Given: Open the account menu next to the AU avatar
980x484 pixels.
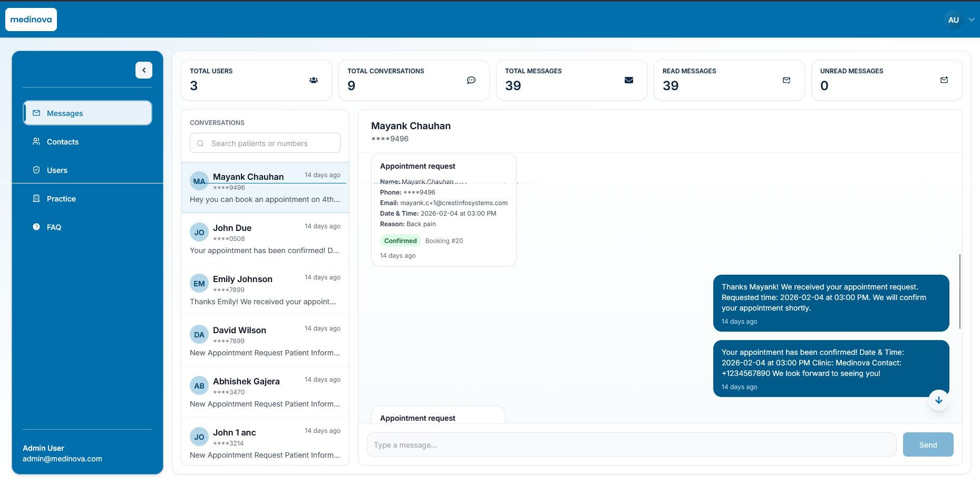Looking at the screenshot, I should point(972,19).
